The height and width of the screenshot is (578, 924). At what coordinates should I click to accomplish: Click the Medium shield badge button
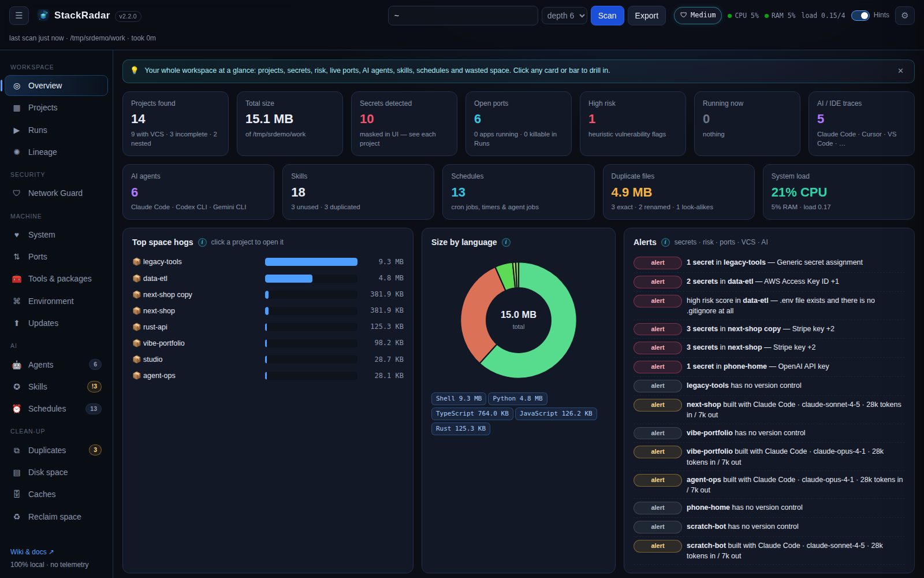[x=698, y=16]
